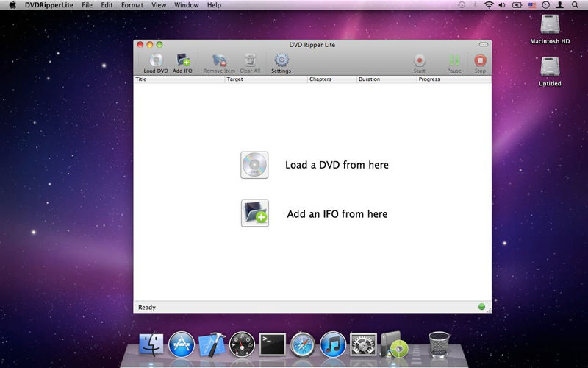
Task: Launch Terminal from the Dock
Action: [273, 344]
